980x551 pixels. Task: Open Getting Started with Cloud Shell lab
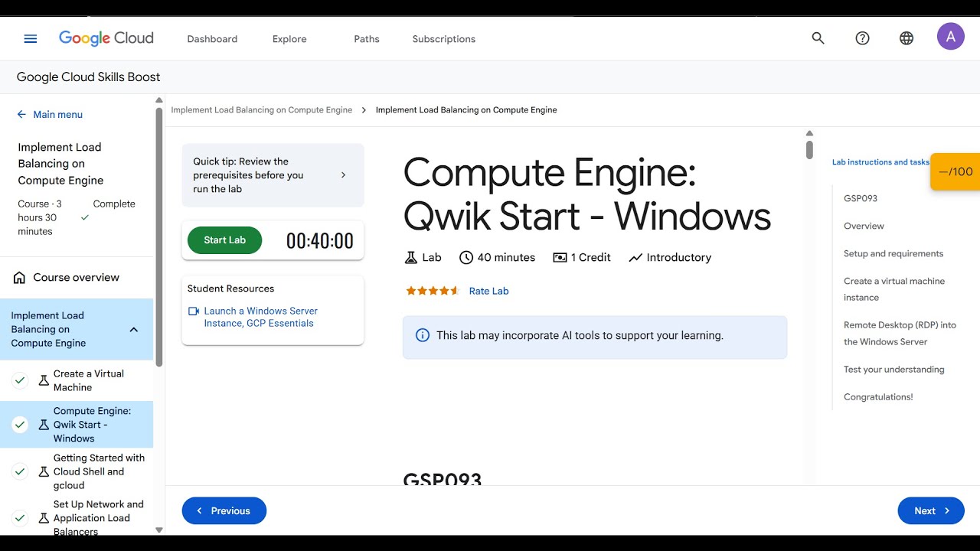[99, 471]
